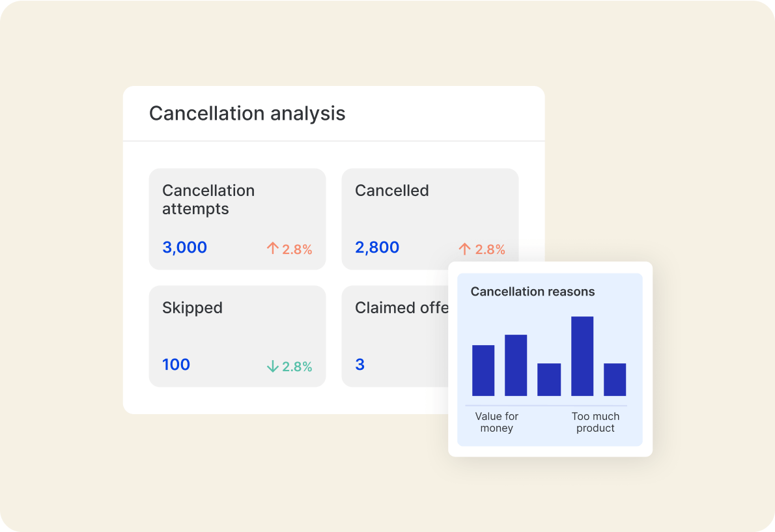775x532 pixels.
Task: Click the 2,800 cancelled value
Action: pyautogui.click(x=377, y=247)
